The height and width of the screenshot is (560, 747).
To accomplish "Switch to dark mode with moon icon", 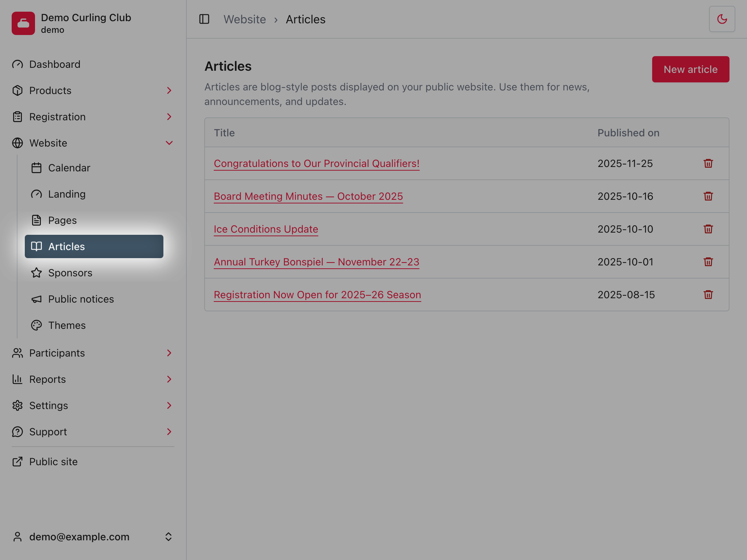I will (x=722, y=19).
